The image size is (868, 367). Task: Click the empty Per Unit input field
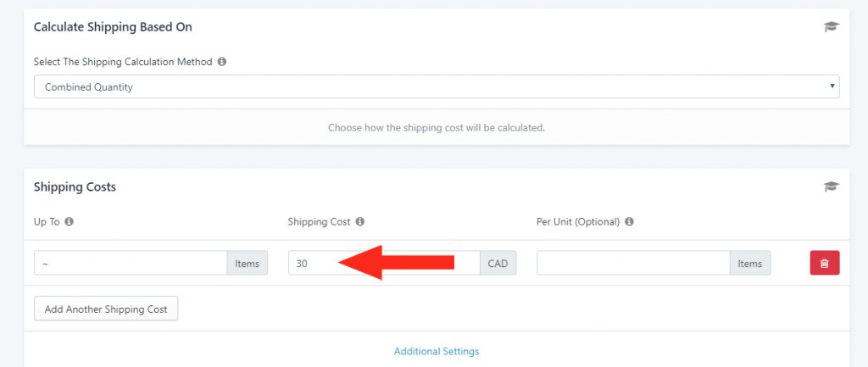(x=633, y=263)
